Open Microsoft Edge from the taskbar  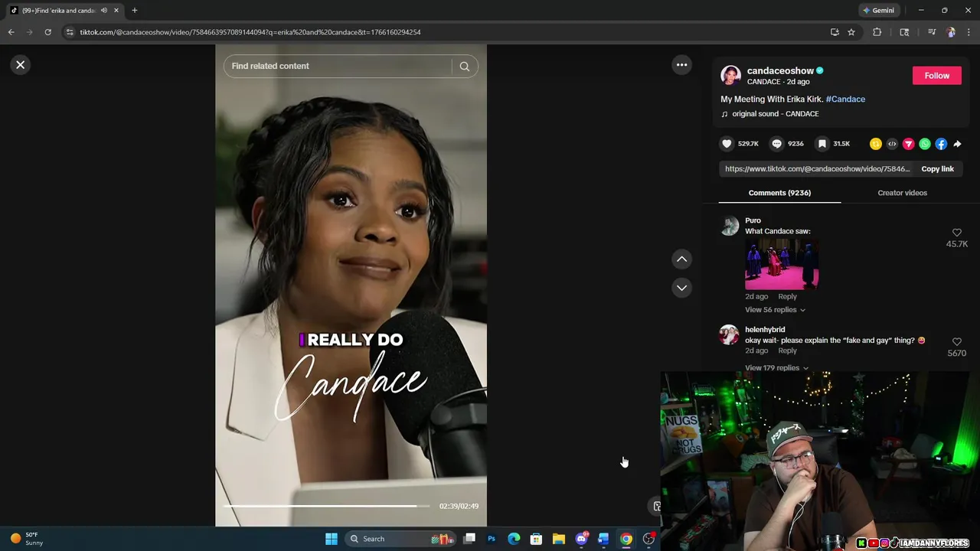tap(514, 539)
